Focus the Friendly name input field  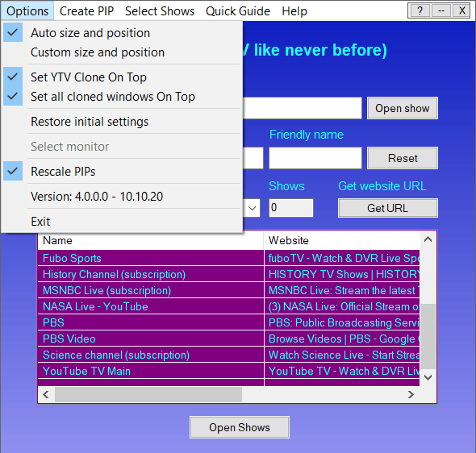tap(315, 158)
